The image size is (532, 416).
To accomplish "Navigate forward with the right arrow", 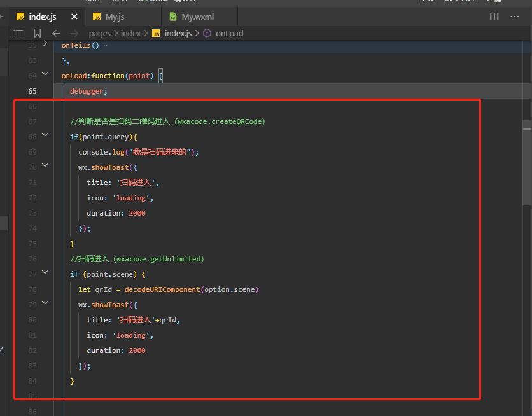I will click(x=74, y=33).
